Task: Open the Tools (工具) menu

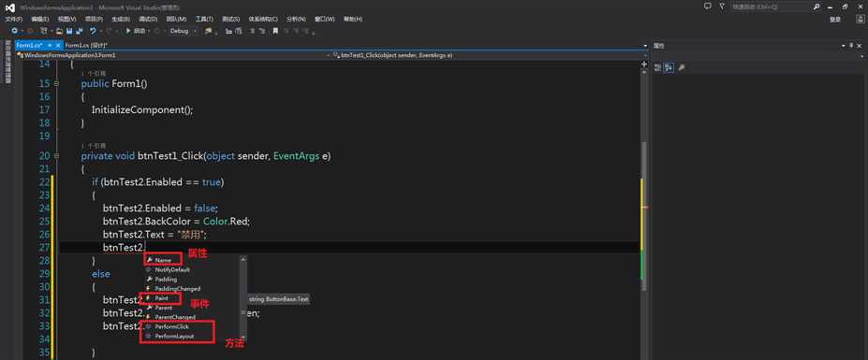Action: point(204,19)
